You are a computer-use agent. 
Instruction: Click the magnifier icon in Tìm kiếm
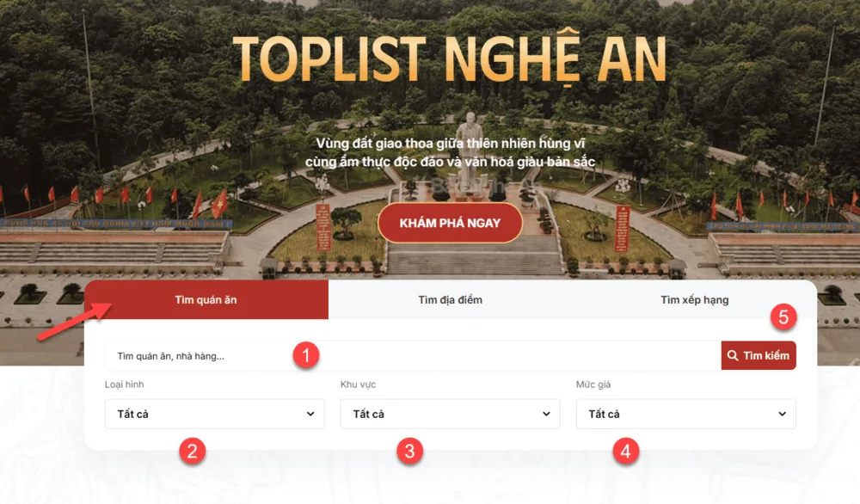pyautogui.click(x=732, y=355)
